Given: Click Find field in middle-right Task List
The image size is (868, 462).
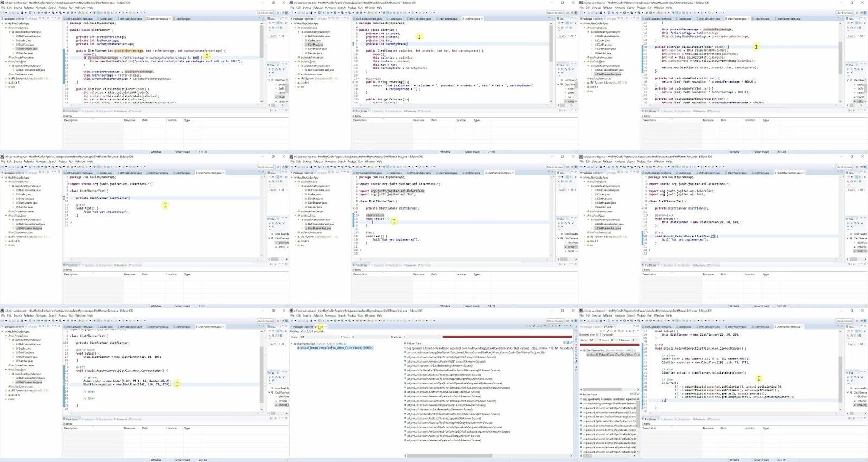Looking at the screenshot, I should (851, 190).
